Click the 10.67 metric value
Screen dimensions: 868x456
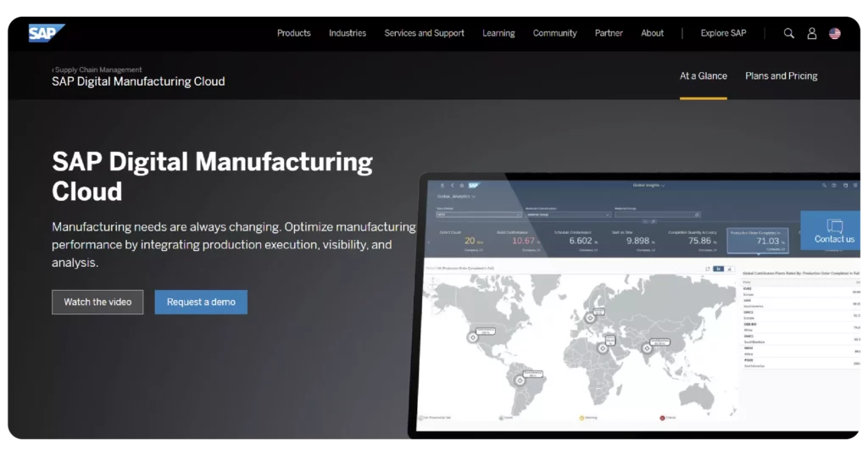523,241
